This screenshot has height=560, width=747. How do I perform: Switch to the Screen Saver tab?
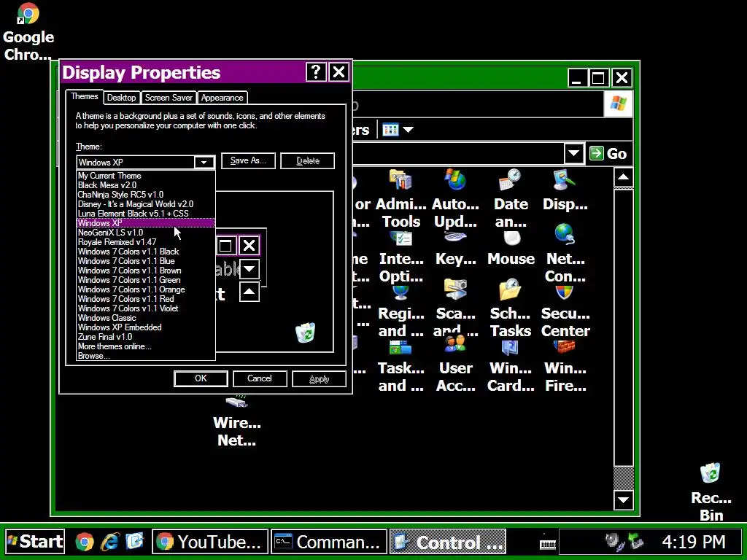[169, 98]
